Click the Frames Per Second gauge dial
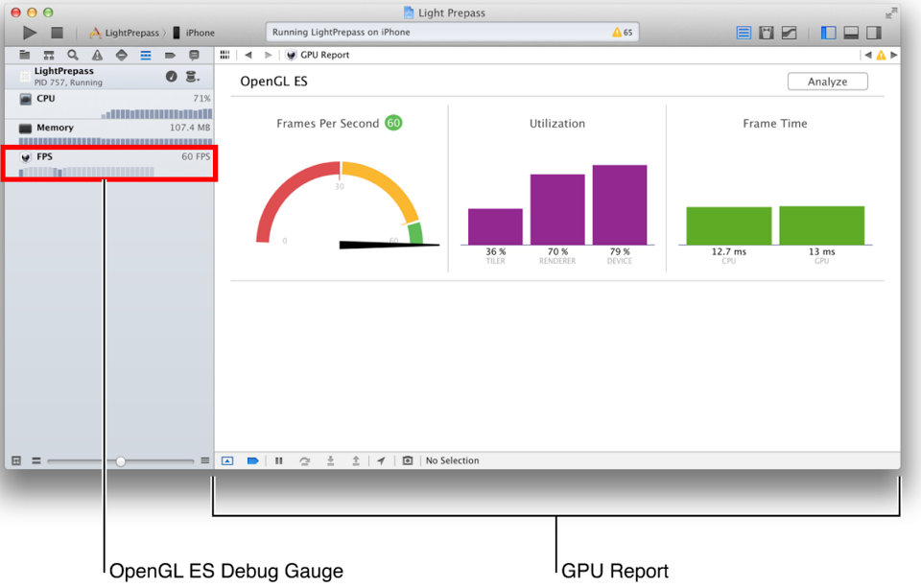Screen dimensions: 921x588 coord(347,204)
